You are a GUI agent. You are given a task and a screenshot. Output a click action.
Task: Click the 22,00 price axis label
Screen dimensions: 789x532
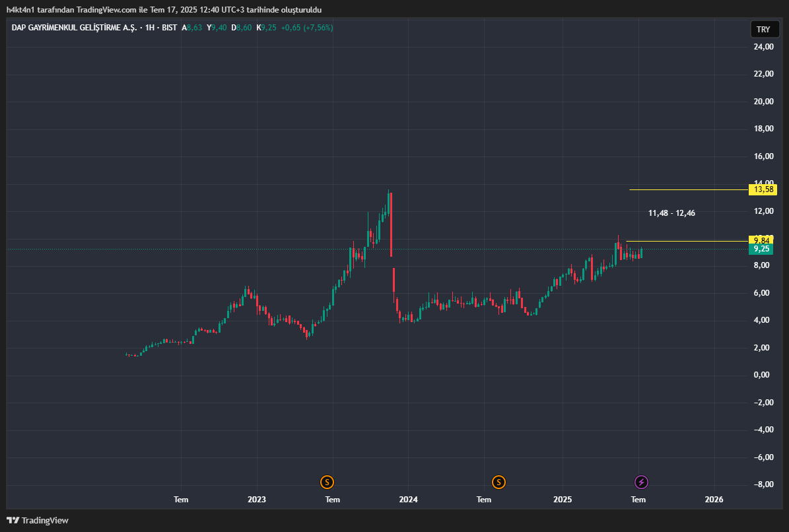(763, 74)
